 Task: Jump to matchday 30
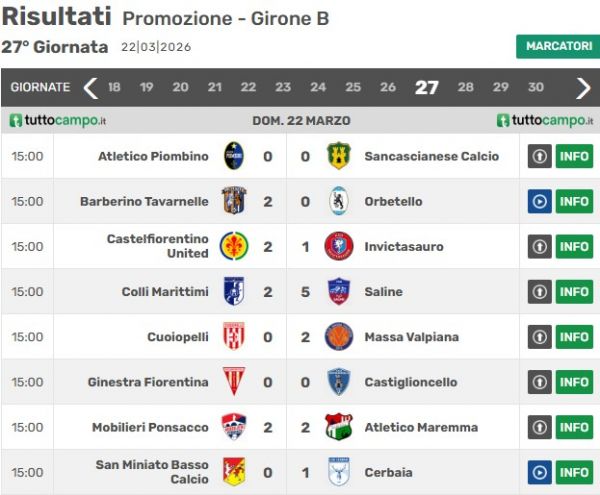click(536, 88)
